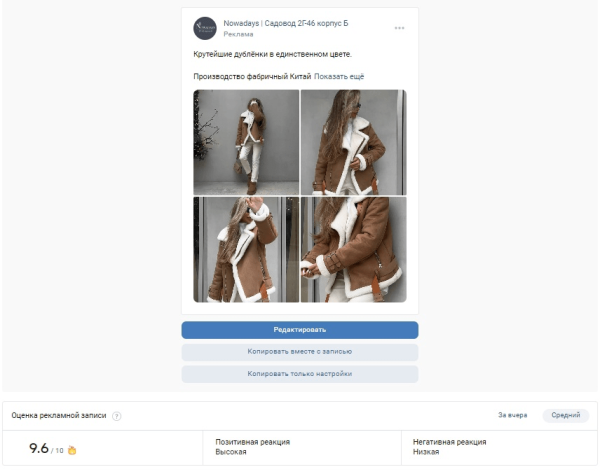Open bottom-right coat photo
Screen dimensions: 600x474
click(354, 250)
